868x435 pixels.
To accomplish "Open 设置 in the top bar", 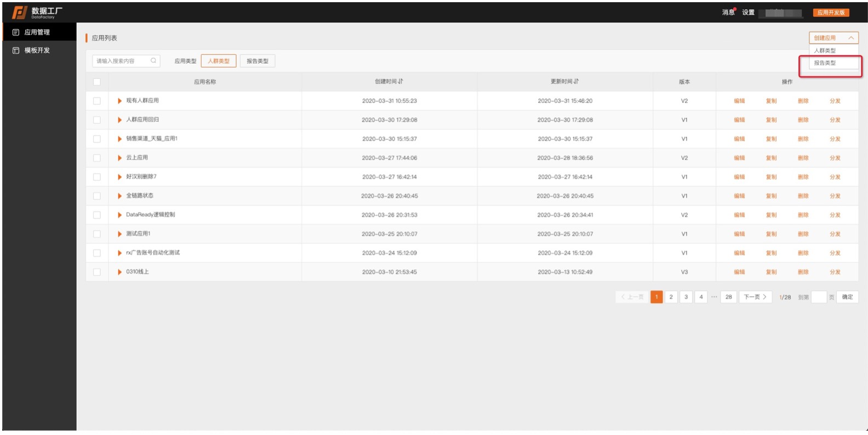I will [749, 12].
